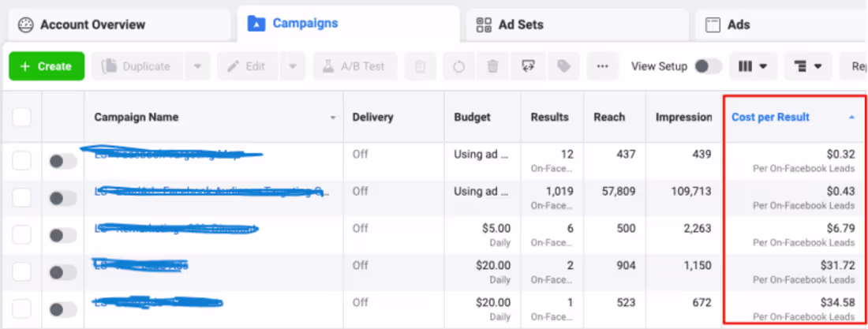Open the campaign link in the $0.43 row
The width and height of the screenshot is (868, 329).
[211, 191]
